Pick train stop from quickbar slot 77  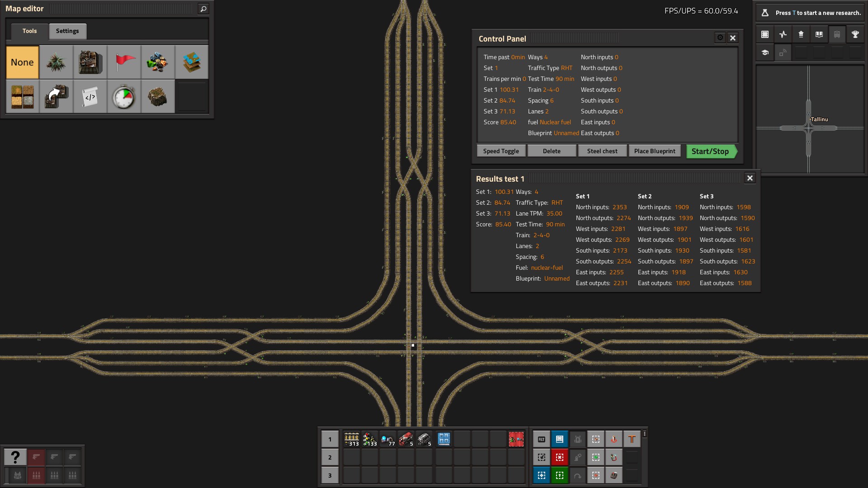pyautogui.click(x=388, y=439)
